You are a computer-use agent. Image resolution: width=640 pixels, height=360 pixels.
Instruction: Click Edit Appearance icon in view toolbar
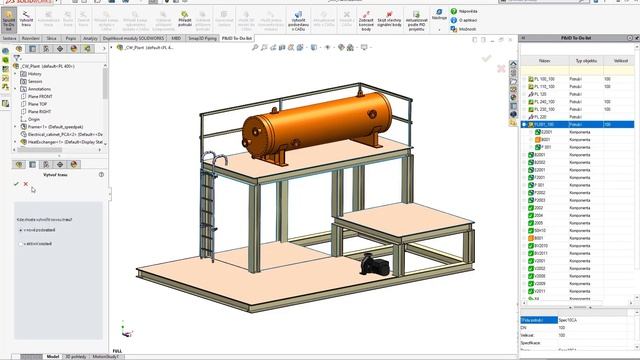[341, 48]
